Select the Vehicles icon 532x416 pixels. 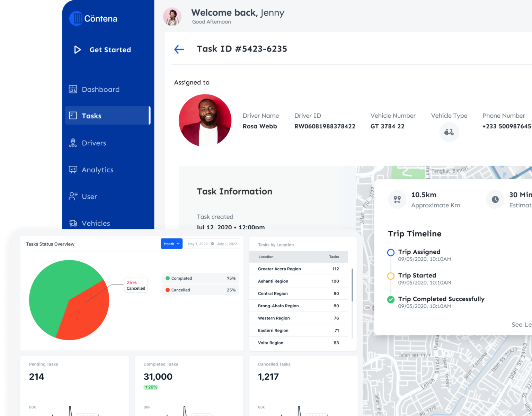(x=73, y=223)
